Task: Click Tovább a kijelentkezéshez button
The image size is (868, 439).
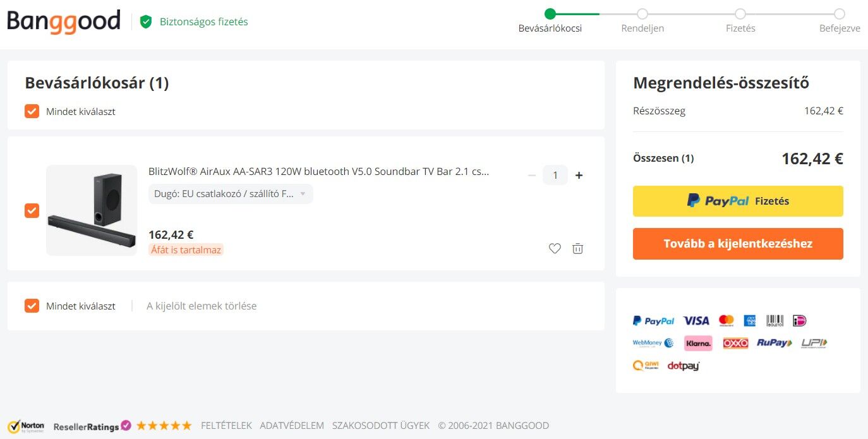Action: 738,244
